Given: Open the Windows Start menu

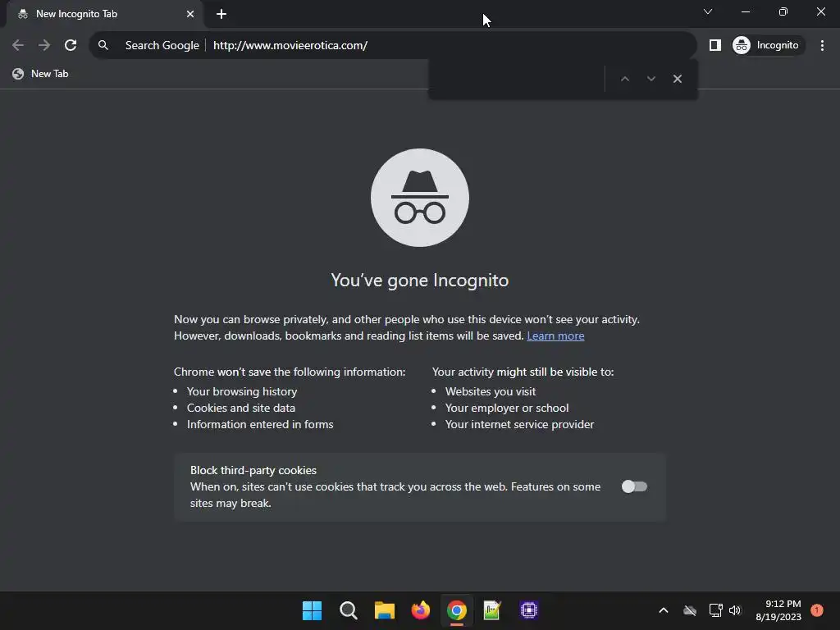Looking at the screenshot, I should point(312,610).
